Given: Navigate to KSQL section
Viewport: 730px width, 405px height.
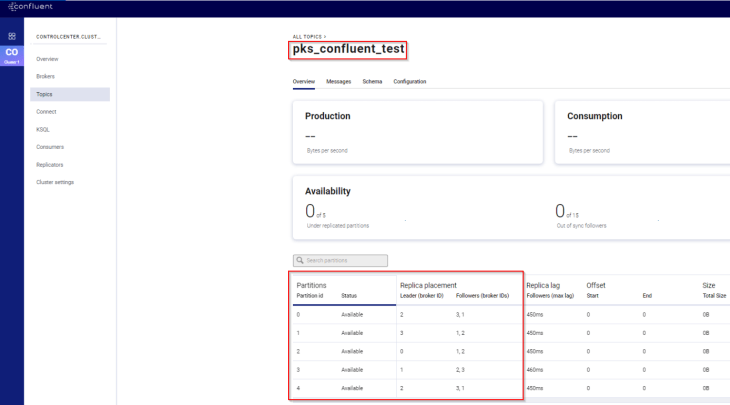Looking at the screenshot, I should 43,129.
